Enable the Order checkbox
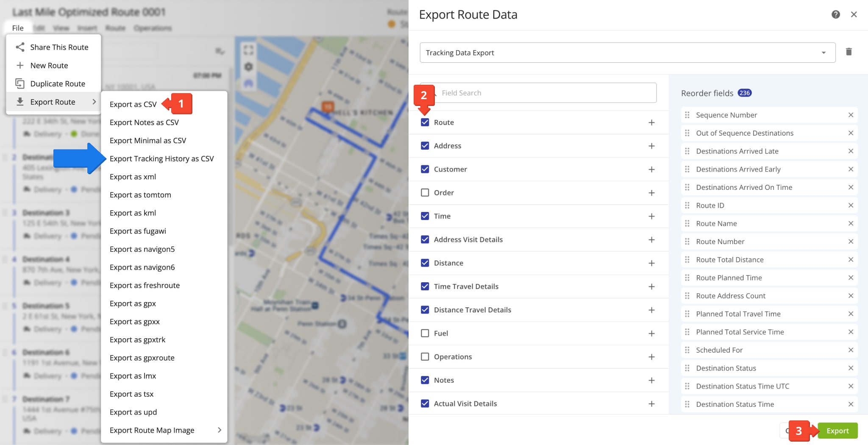 tap(425, 192)
